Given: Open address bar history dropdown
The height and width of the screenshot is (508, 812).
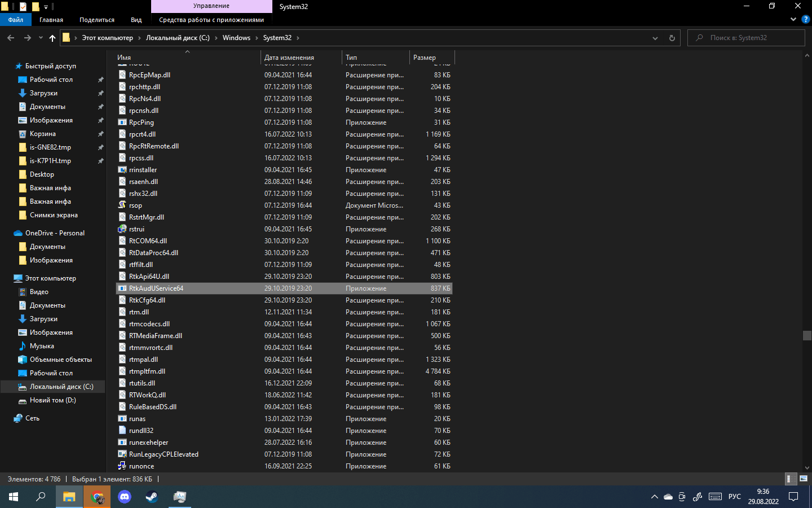Looking at the screenshot, I should pos(655,38).
